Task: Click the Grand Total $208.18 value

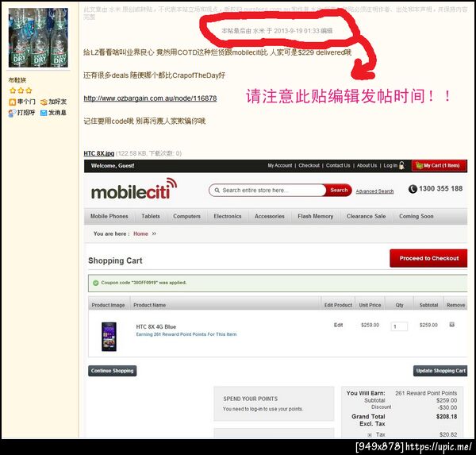Action: [446, 416]
